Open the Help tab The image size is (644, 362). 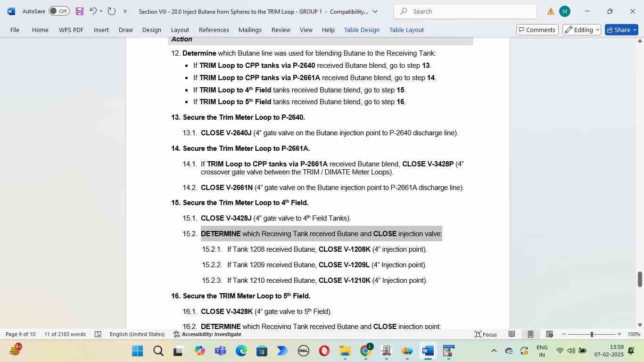[328, 30]
